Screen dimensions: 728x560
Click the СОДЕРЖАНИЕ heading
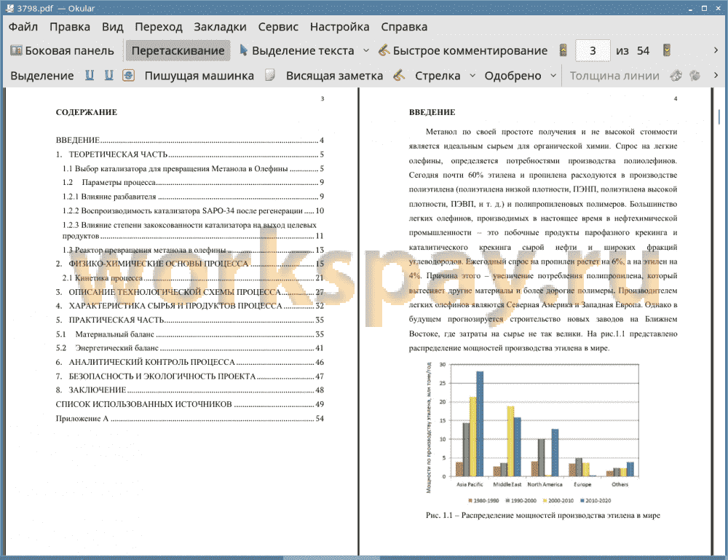(x=87, y=112)
